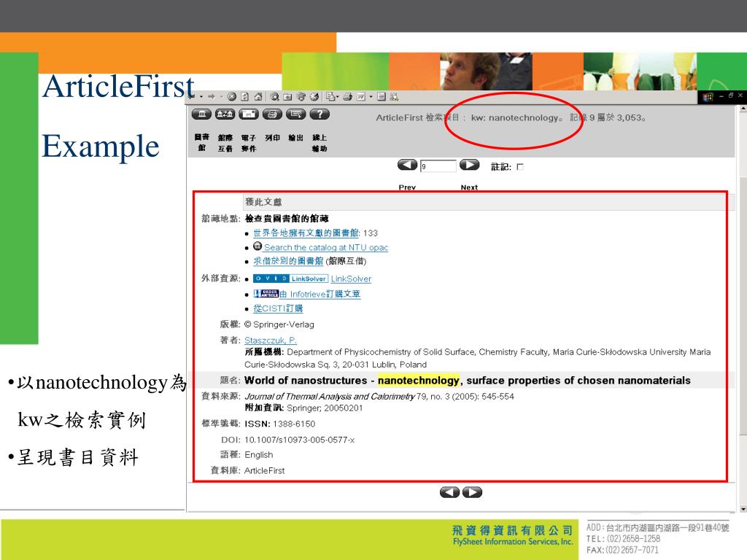Click bottom next record arrow
Screen dimensions: 747x560
tap(473, 492)
